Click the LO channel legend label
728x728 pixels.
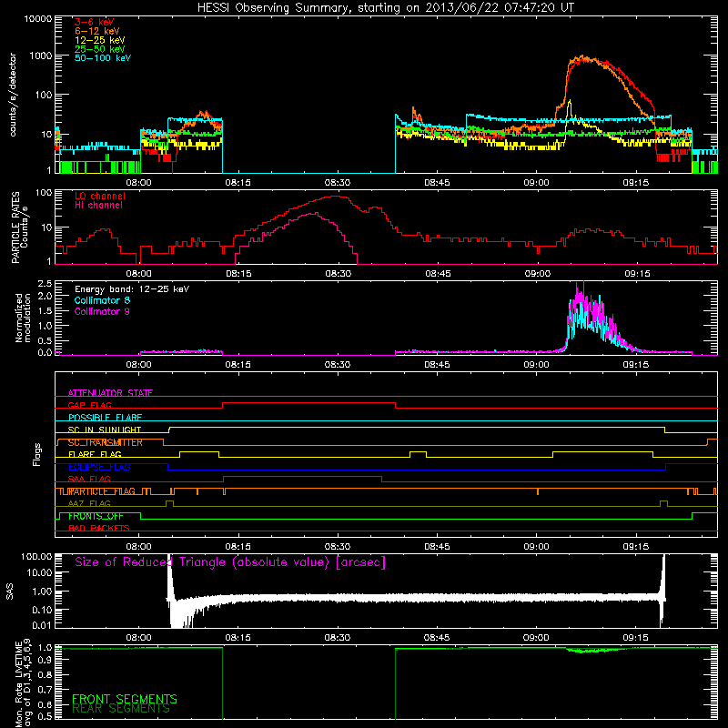pyautogui.click(x=100, y=196)
